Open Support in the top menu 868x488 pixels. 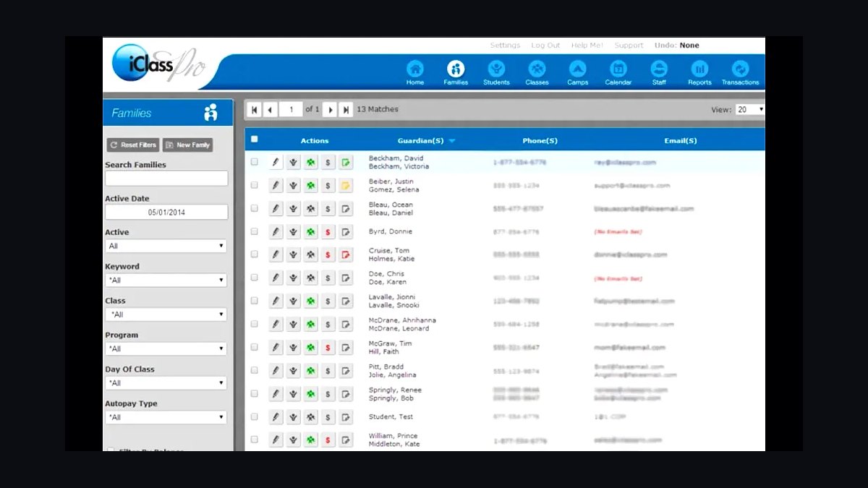pos(629,46)
